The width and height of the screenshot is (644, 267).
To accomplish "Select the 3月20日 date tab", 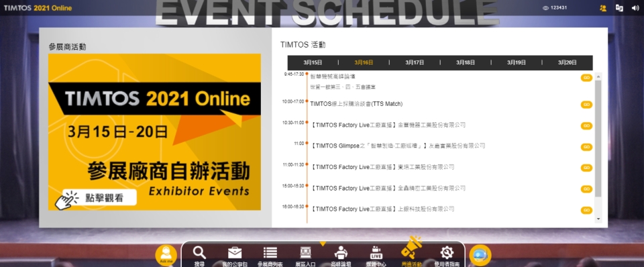I will (x=568, y=63).
